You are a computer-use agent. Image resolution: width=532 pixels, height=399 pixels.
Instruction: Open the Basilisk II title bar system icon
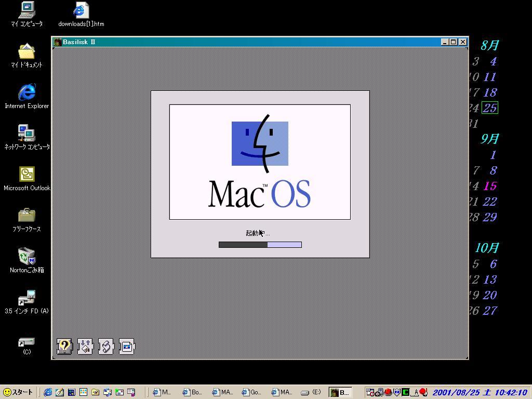click(x=57, y=42)
